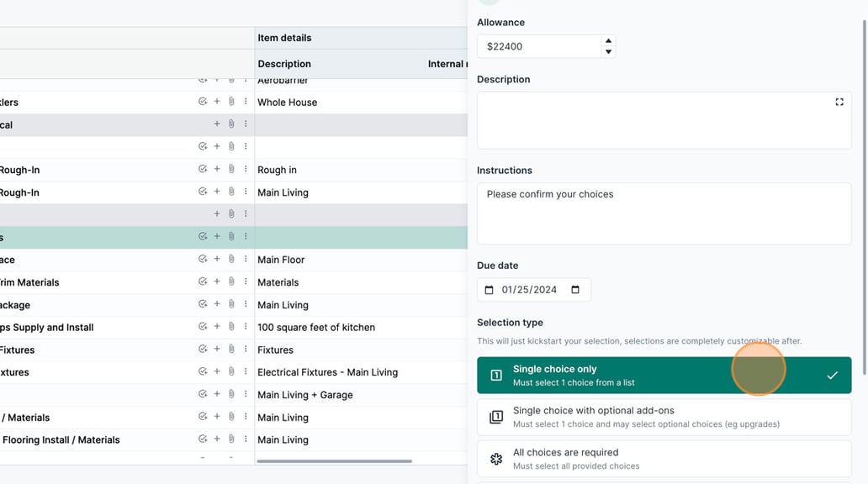Click the Due date field 01/25/2024
Screen dimensions: 868x484
tap(533, 290)
